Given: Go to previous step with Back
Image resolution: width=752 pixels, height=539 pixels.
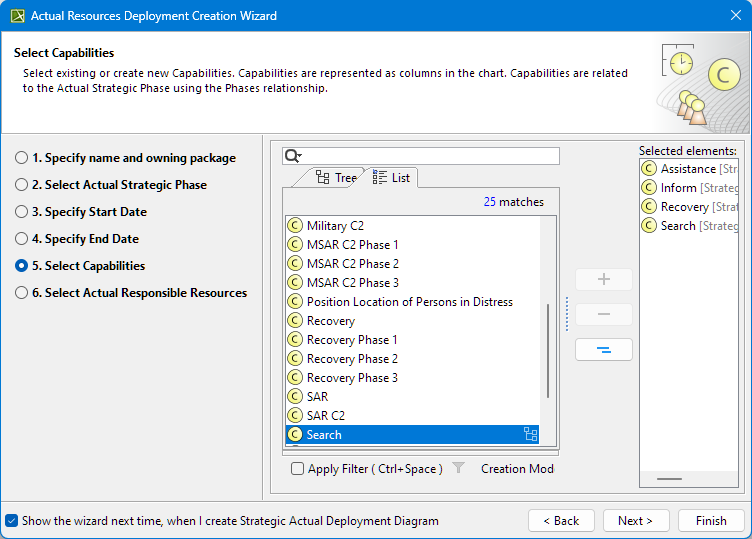Looking at the screenshot, I should tap(560, 521).
